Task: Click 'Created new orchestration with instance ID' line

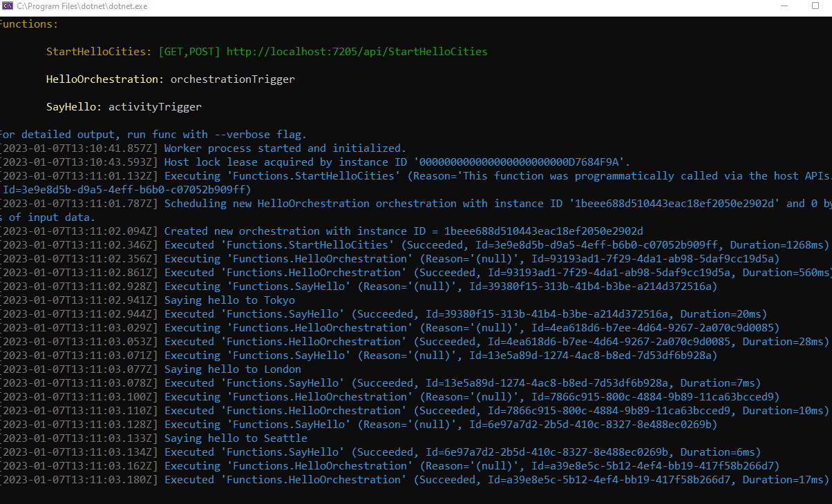Action: point(404,231)
